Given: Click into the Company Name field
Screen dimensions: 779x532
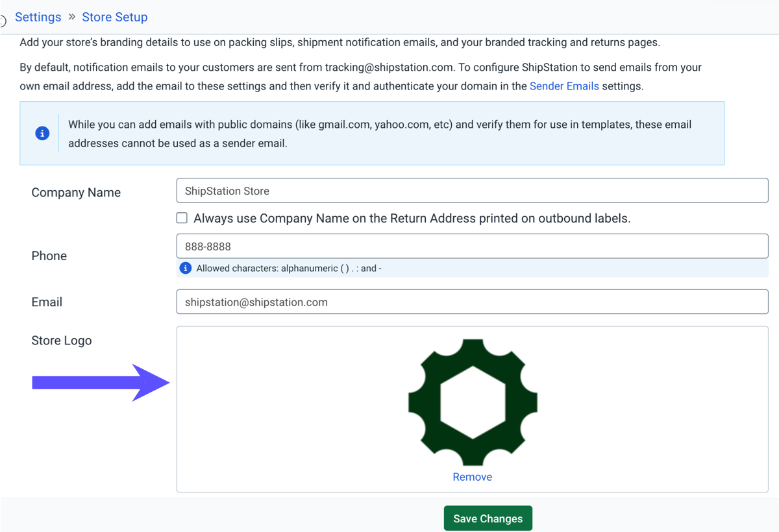Looking at the screenshot, I should click(472, 191).
